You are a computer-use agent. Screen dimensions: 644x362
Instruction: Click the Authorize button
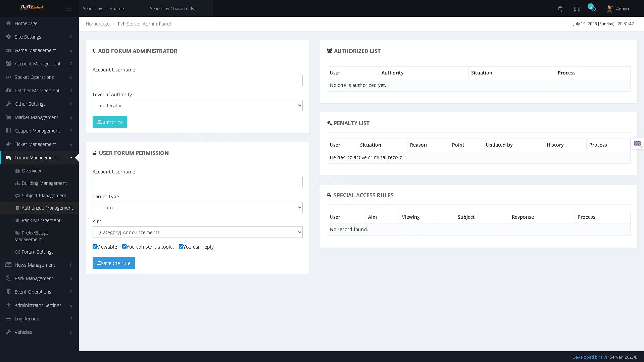[x=110, y=122]
